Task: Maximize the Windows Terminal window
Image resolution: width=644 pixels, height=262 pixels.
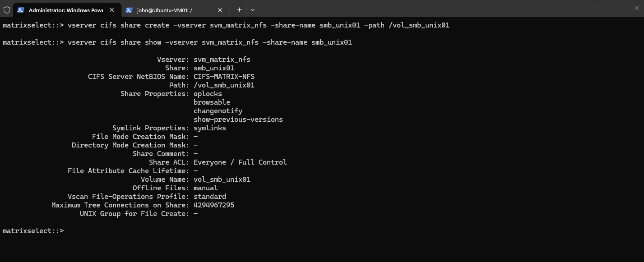Action: click(x=616, y=8)
